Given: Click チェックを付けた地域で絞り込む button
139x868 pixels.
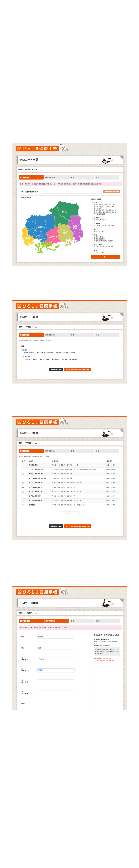Looking at the screenshot, I should (x=78, y=369).
